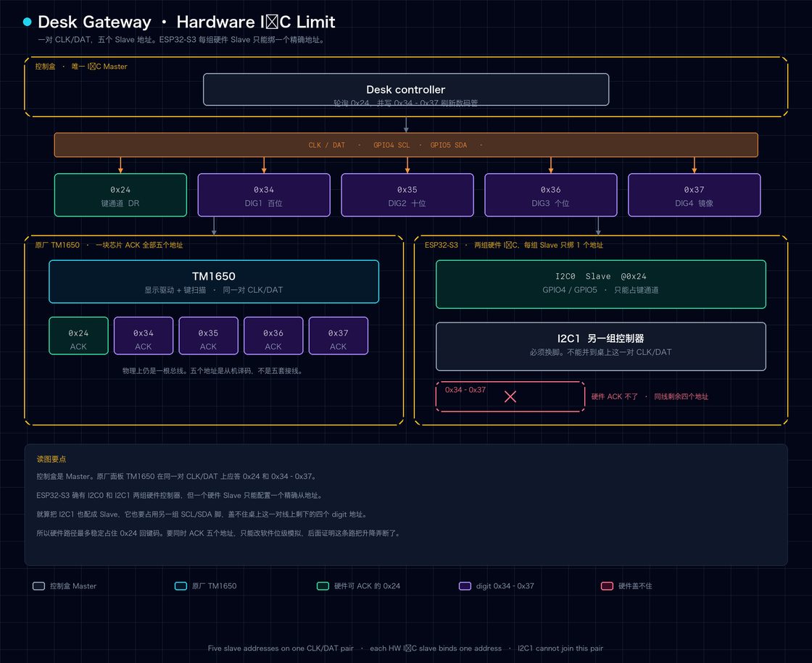Click the 读图要点 heading
The width and height of the screenshot is (812, 663).
(51, 459)
